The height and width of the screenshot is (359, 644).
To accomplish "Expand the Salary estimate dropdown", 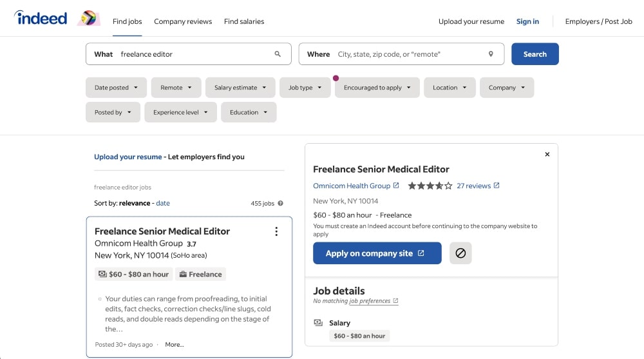I will click(240, 88).
